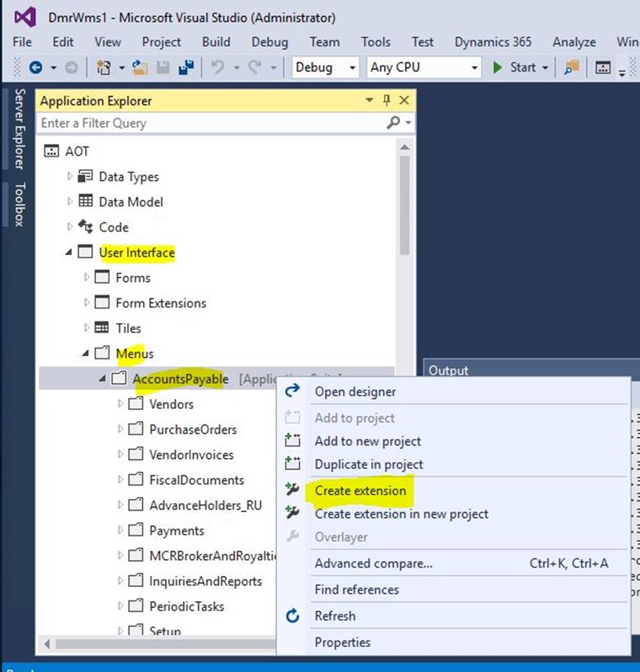Click the Open File folder icon

coord(139,67)
